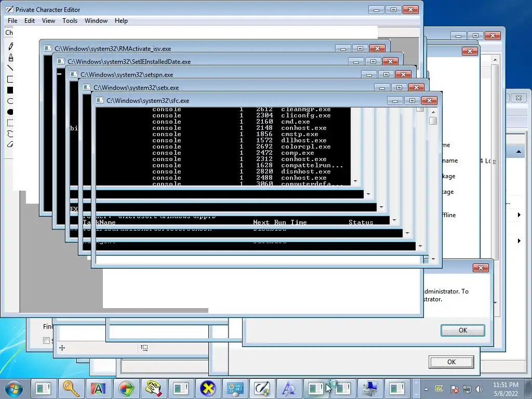Image resolution: width=532 pixels, height=399 pixels.
Task: Open the golden key taskbar icon
Action: pos(71,389)
